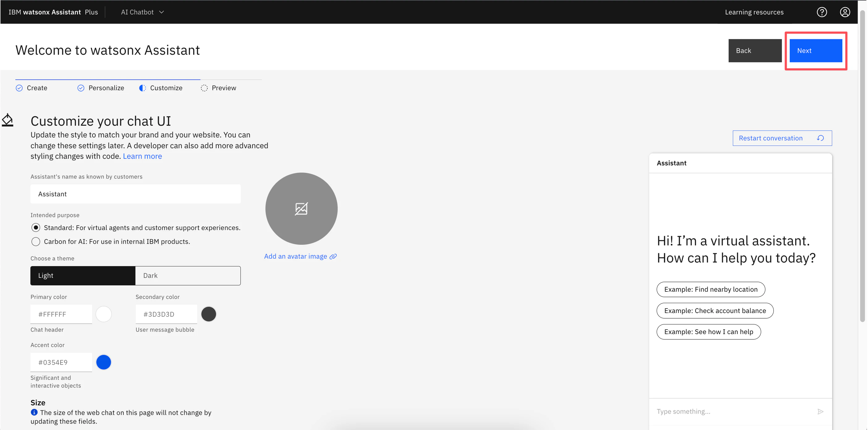Click the size info icon
868x430 pixels.
click(x=34, y=412)
